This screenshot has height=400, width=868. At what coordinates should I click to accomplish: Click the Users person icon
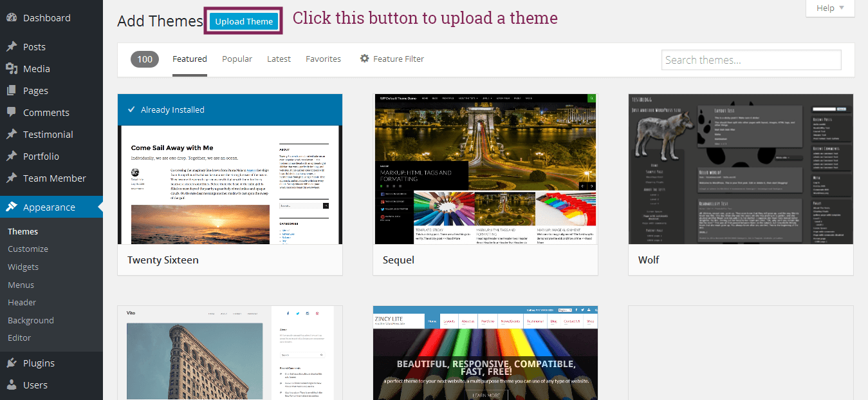[x=12, y=385]
